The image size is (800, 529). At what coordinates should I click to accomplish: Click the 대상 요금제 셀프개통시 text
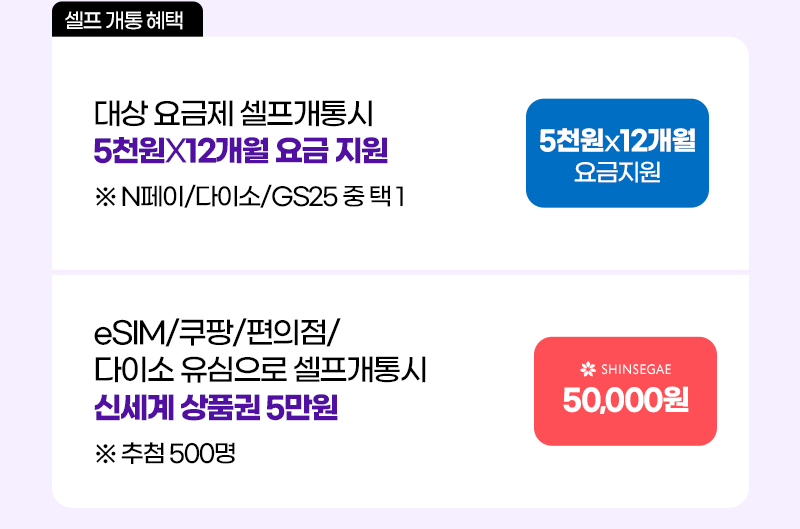[x=234, y=113]
